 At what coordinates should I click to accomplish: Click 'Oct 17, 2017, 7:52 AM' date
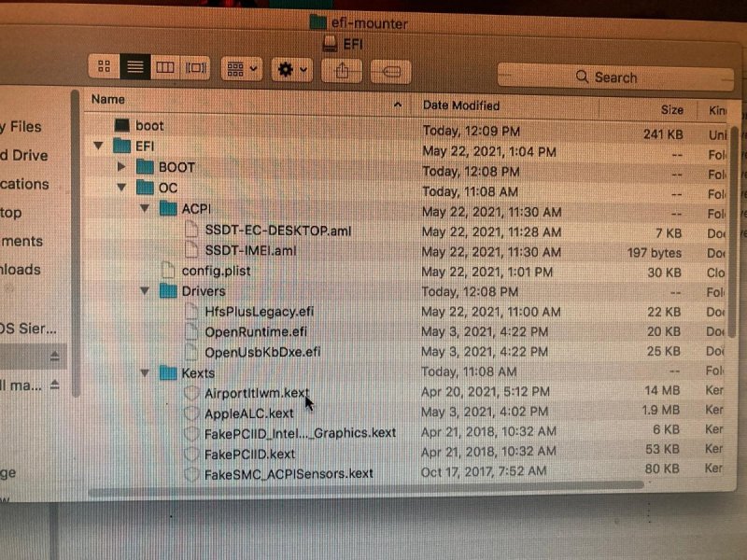tap(484, 471)
